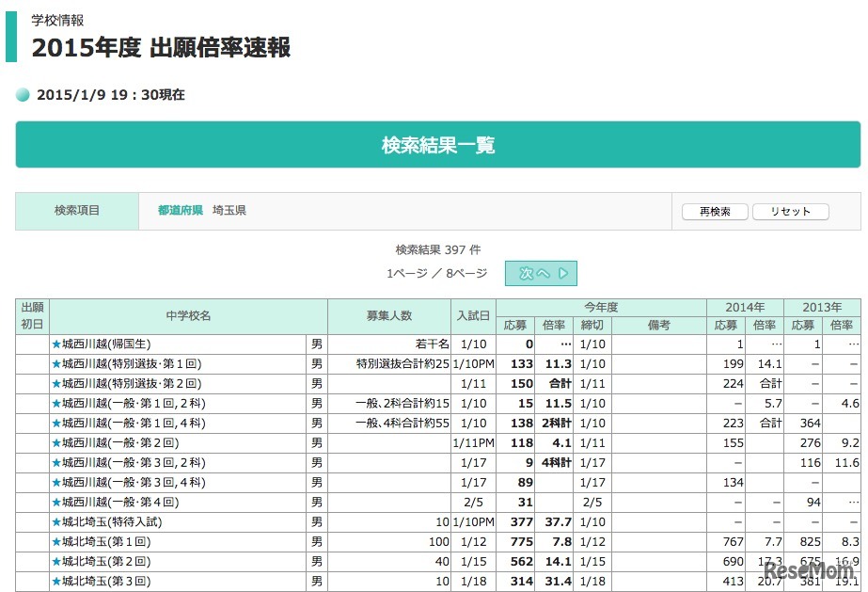Image resolution: width=868 pixels, height=592 pixels.
Task: Click the リセット button
Action: tap(790, 212)
